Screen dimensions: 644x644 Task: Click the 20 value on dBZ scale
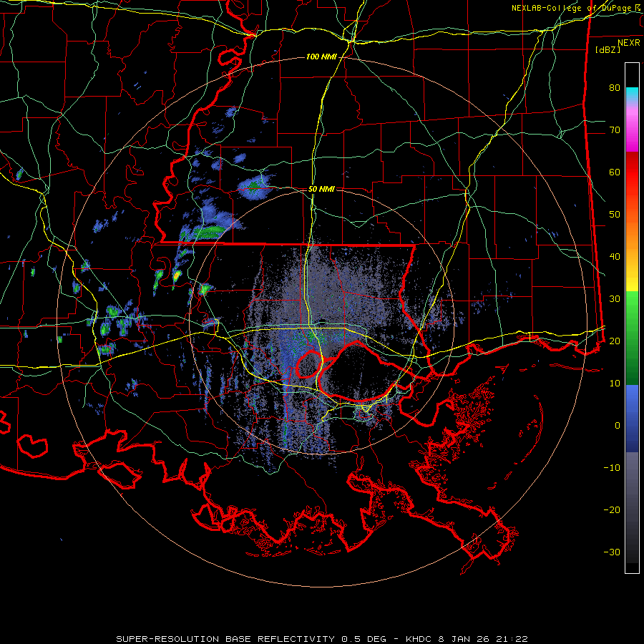tap(615, 341)
